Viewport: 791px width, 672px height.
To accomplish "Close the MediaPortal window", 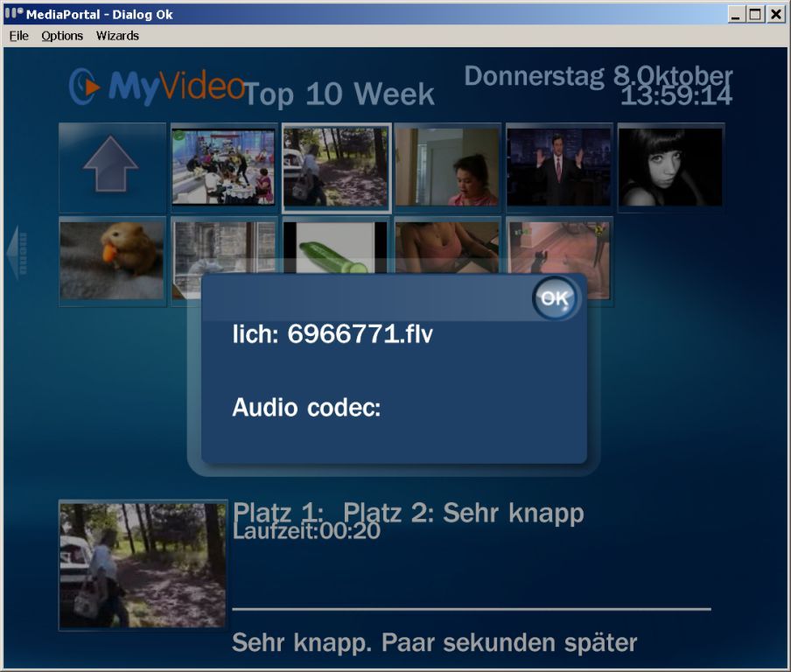I will point(774,14).
